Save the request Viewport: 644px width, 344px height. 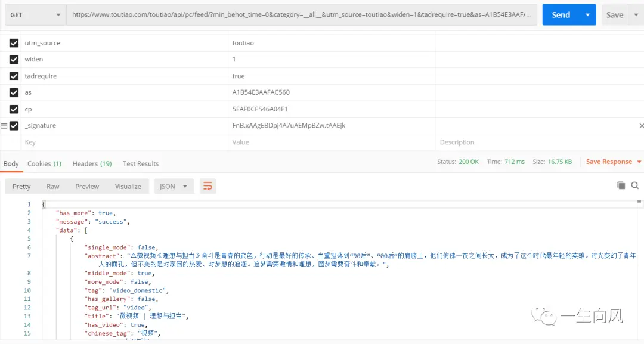(x=614, y=15)
